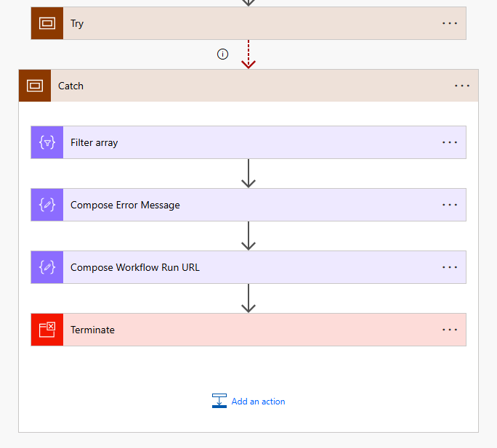Click the Try scope icon
Screen dimensions: 497x448
tap(47, 23)
